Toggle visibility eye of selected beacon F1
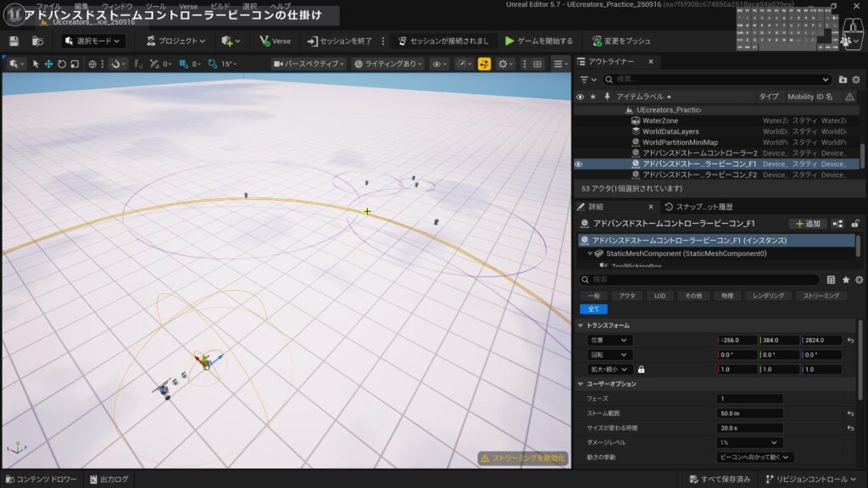This screenshot has width=868, height=488. coord(580,164)
